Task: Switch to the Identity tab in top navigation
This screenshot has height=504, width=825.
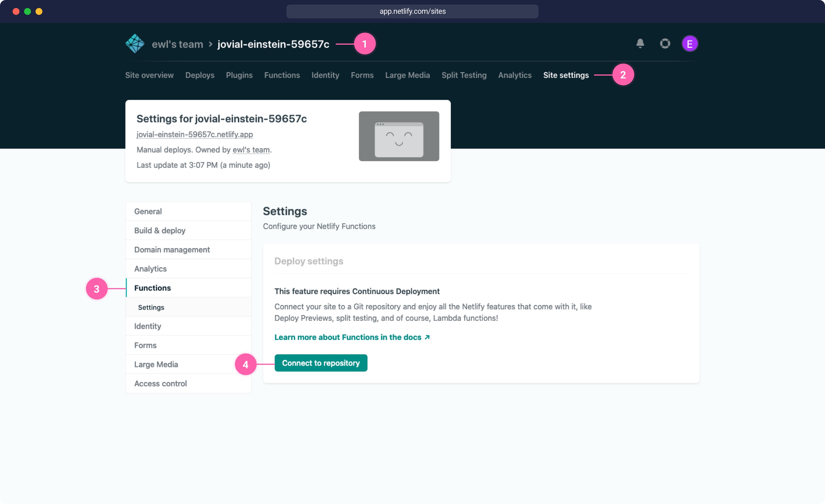Action: pos(325,75)
